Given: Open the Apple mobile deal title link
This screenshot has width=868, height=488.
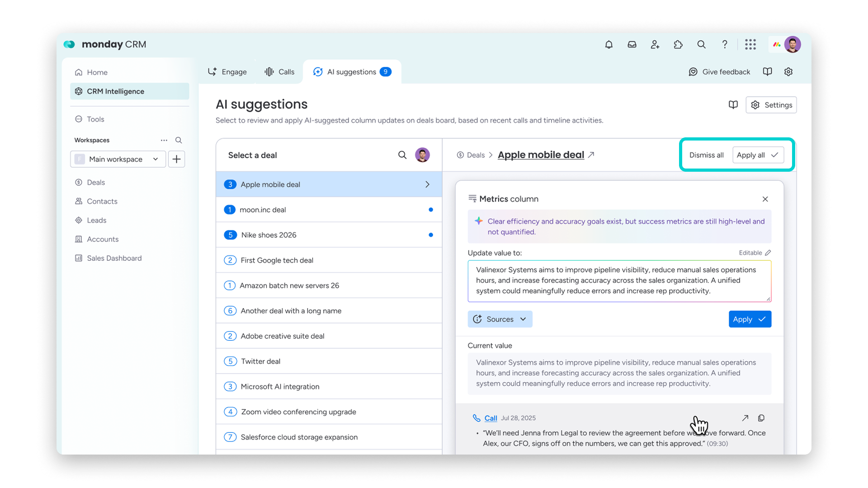Looking at the screenshot, I should 541,155.
